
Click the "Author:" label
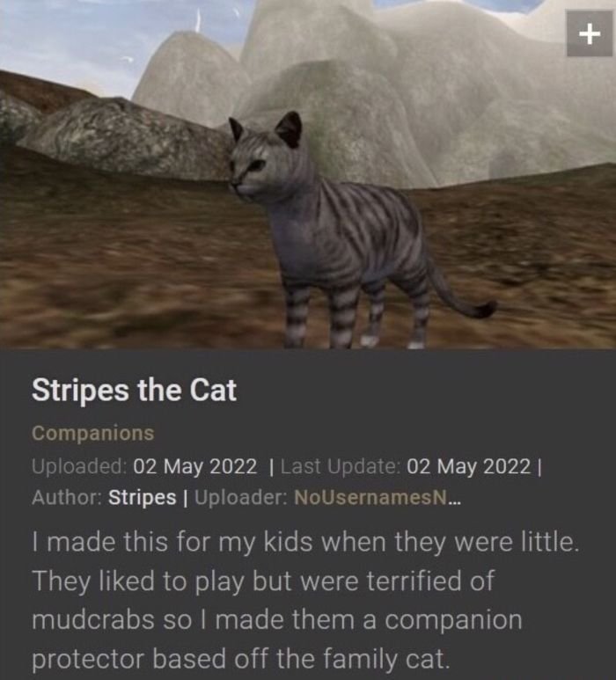pyautogui.click(x=67, y=497)
